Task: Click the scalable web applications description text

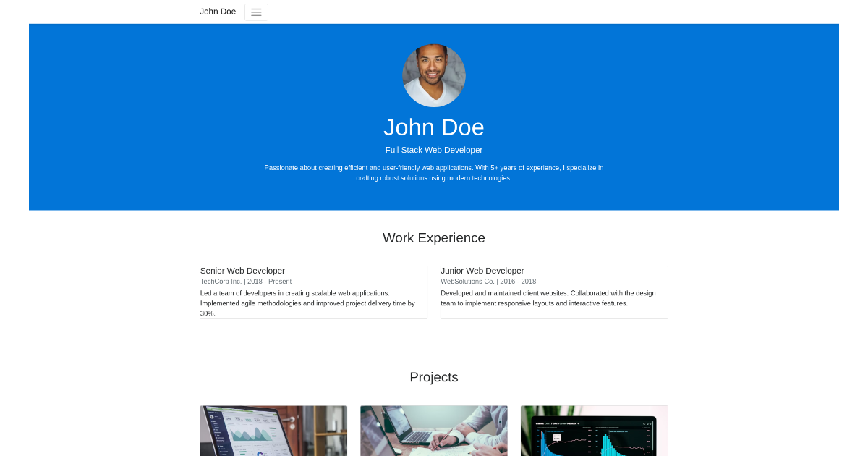Action: [307, 303]
